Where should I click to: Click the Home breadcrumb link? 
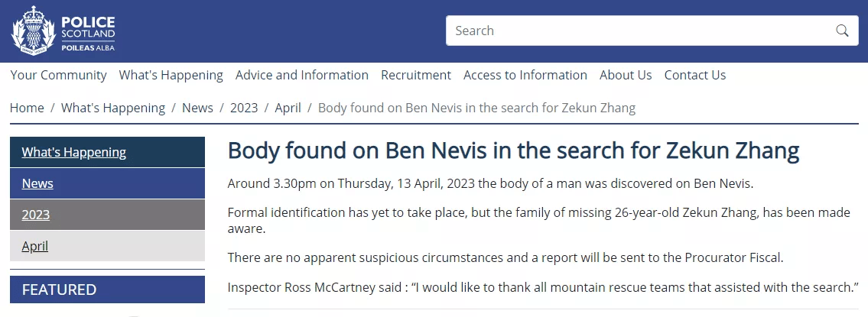[x=27, y=108]
